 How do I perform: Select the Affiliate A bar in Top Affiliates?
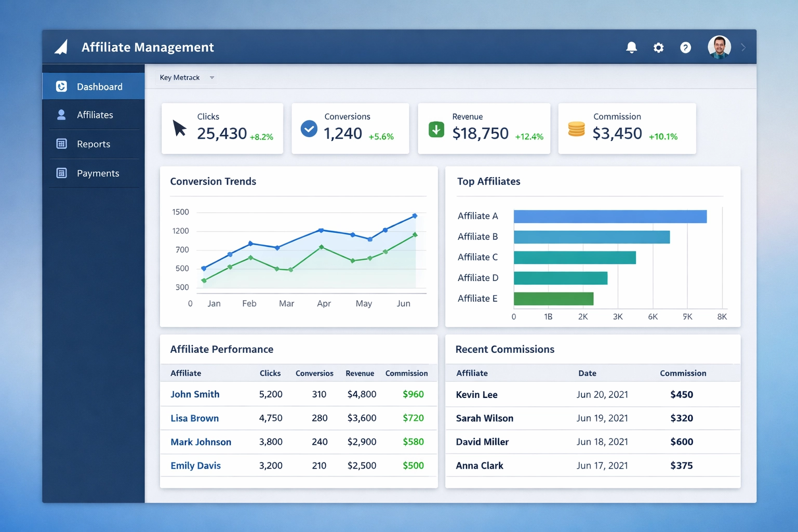click(x=610, y=216)
